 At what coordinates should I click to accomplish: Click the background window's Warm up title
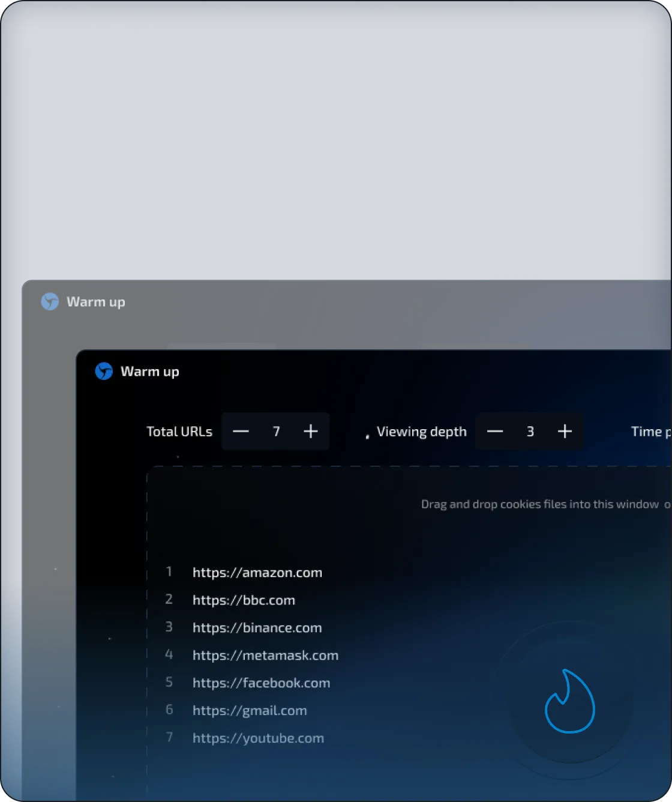click(x=96, y=302)
